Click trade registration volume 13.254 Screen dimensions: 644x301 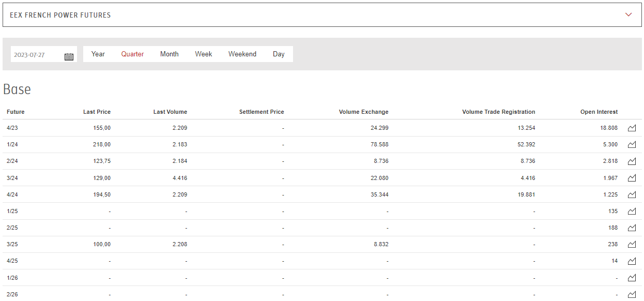(x=526, y=128)
